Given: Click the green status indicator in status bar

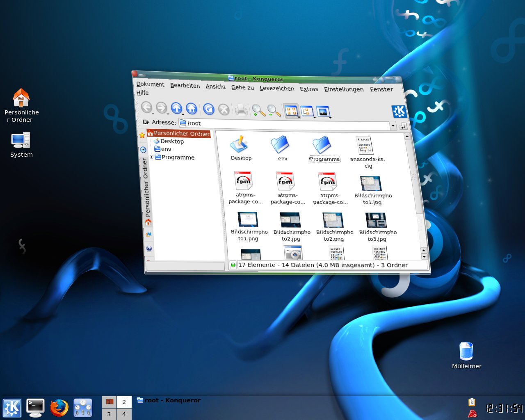Looking at the screenshot, I should coord(233,265).
